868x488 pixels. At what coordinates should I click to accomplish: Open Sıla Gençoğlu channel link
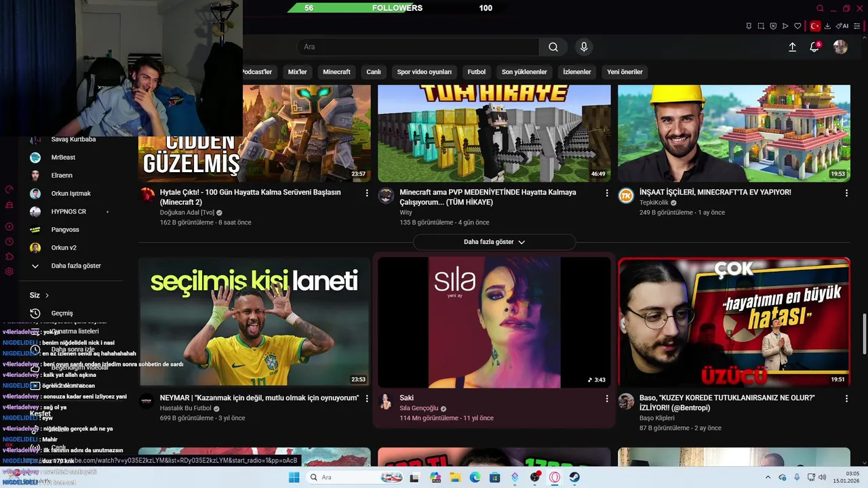(x=419, y=409)
